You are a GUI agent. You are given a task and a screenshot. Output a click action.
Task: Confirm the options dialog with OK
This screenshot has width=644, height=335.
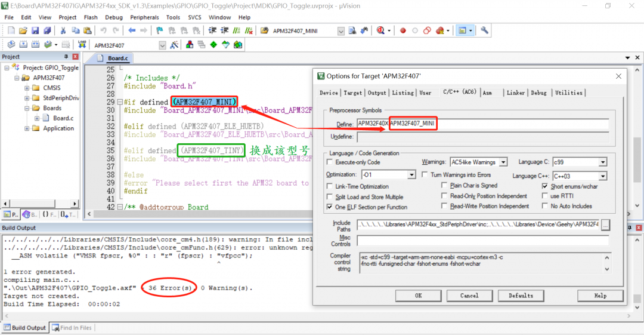418,296
